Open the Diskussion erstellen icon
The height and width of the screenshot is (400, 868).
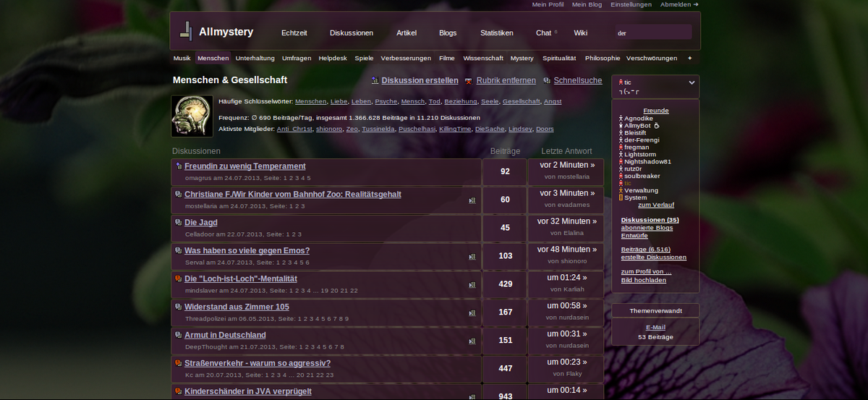click(x=375, y=81)
